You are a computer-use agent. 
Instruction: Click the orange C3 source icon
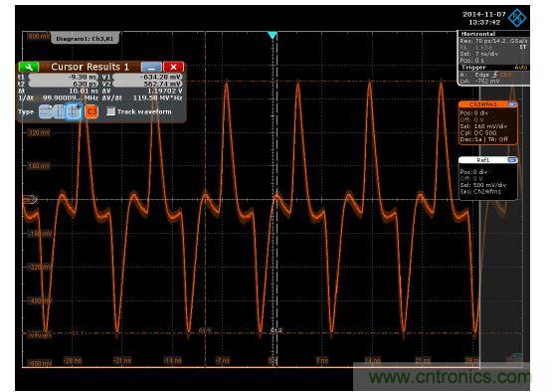[x=92, y=112]
